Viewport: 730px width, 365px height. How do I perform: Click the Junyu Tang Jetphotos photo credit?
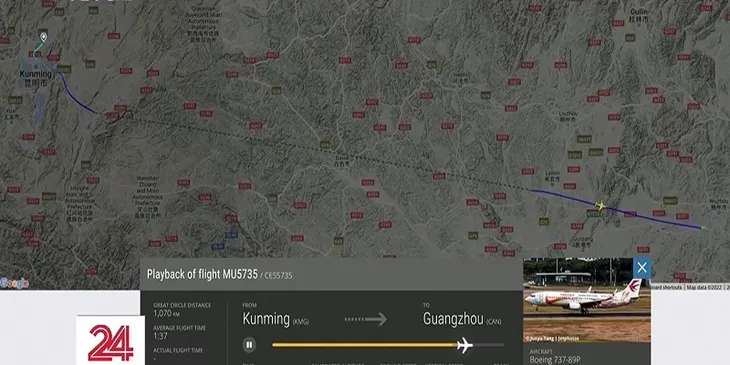coord(552,338)
